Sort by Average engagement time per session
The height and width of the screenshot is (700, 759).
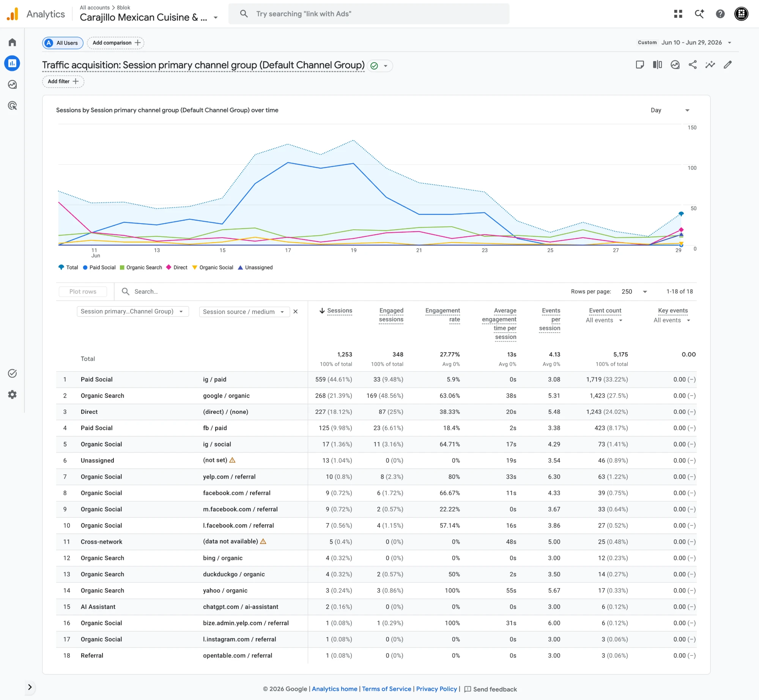click(x=499, y=324)
